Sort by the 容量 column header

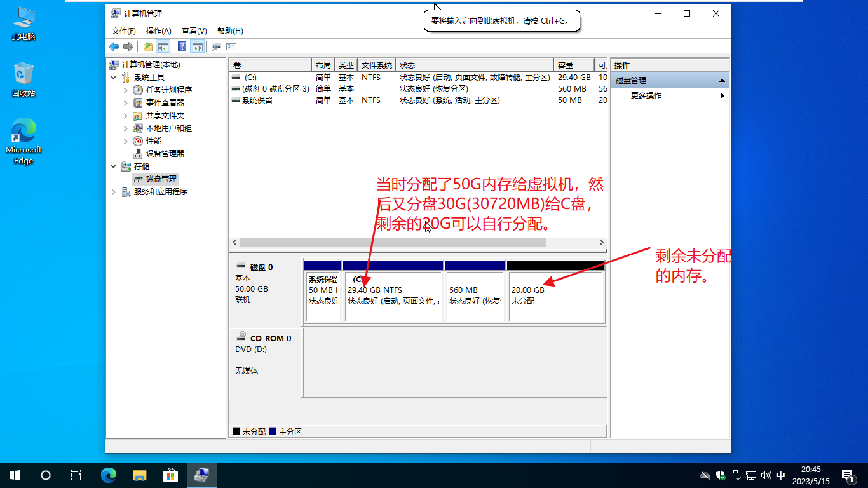coord(574,65)
